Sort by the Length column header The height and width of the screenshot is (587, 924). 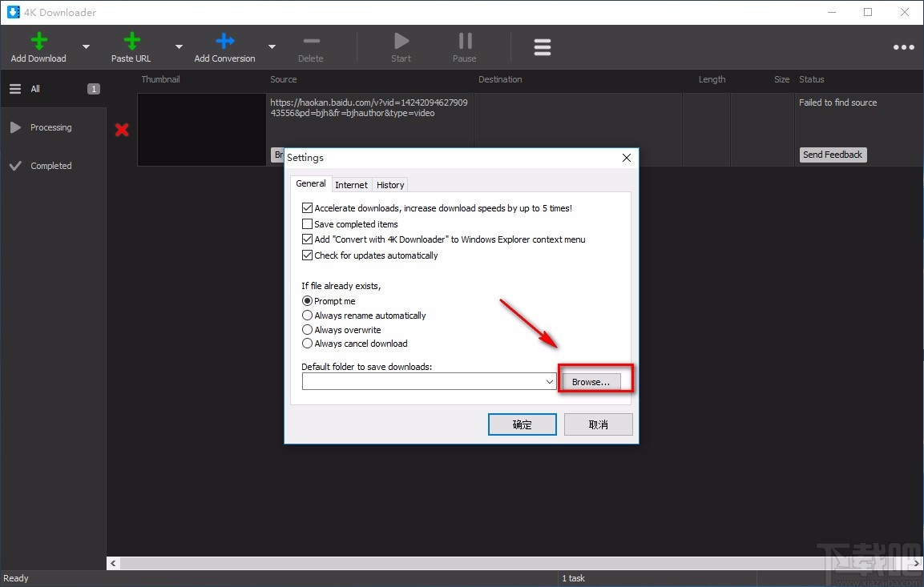(x=712, y=79)
